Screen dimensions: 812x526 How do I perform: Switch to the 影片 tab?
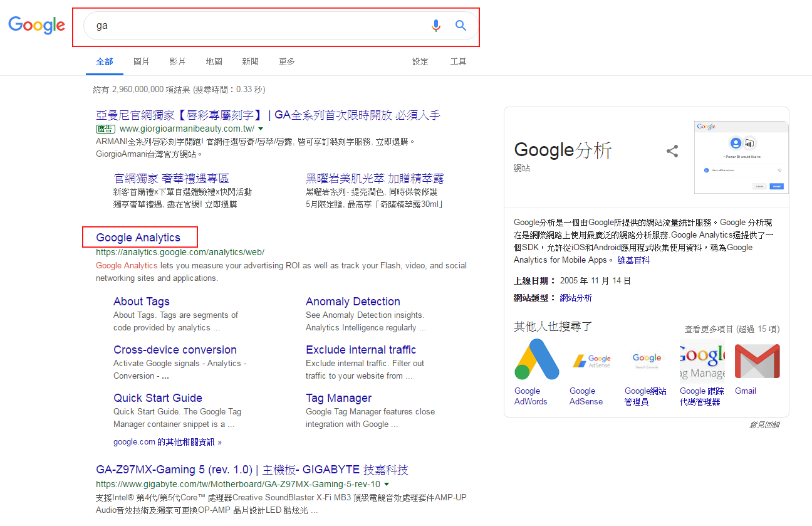[x=178, y=61]
